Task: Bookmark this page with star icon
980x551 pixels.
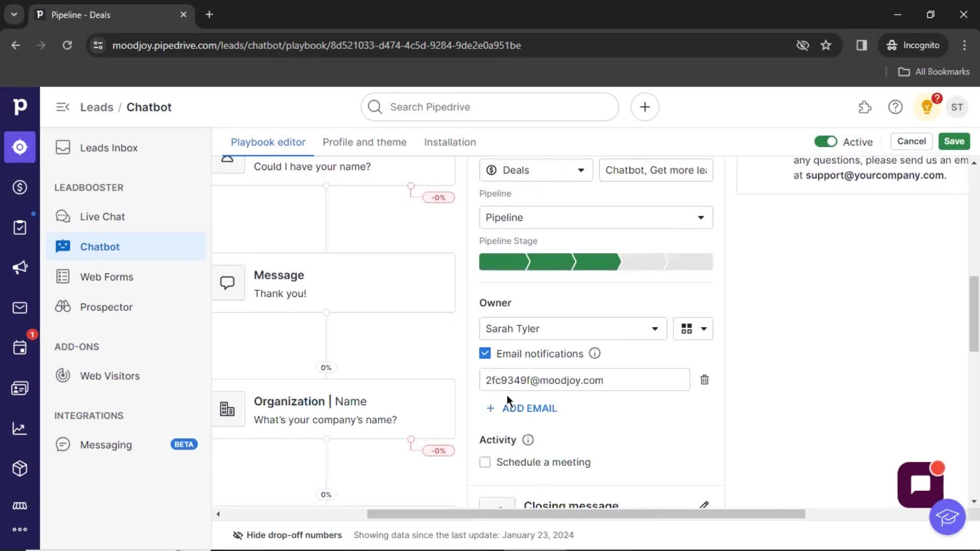Action: (826, 45)
